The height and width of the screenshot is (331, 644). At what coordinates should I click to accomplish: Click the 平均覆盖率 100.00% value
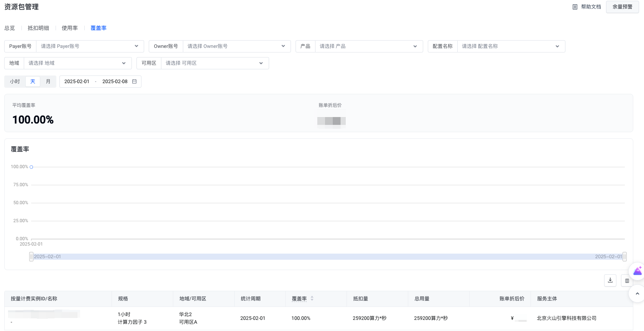[33, 120]
